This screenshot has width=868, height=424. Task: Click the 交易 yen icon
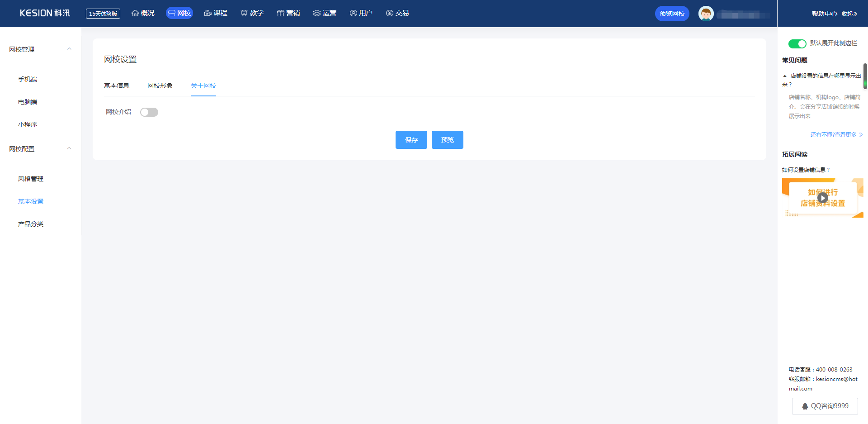click(390, 13)
